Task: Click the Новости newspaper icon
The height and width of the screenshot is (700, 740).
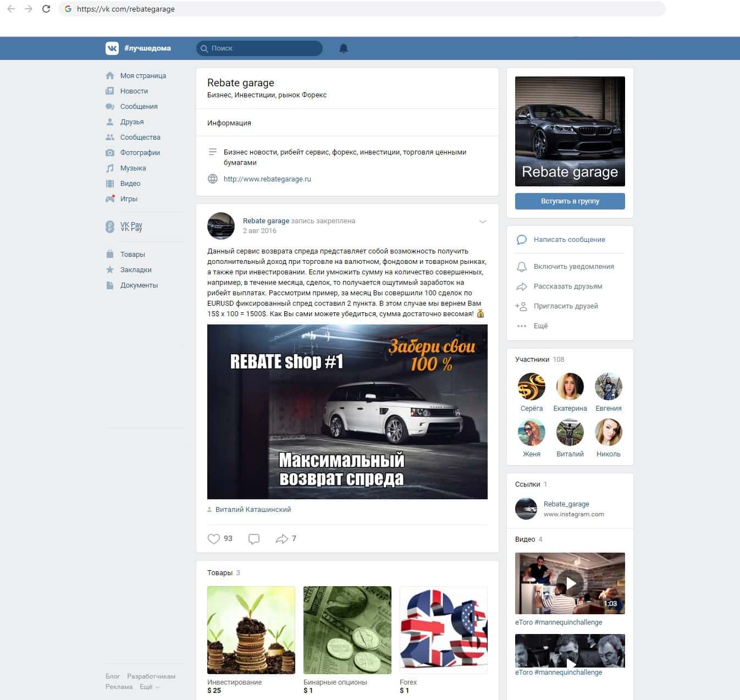Action: [x=110, y=91]
